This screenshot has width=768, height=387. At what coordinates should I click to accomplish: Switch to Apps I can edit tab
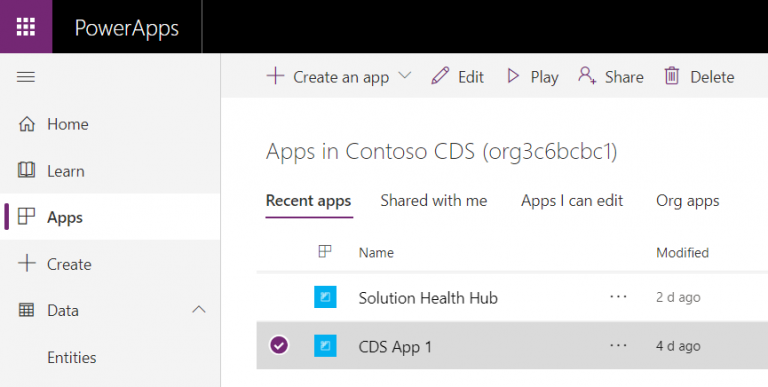572,201
